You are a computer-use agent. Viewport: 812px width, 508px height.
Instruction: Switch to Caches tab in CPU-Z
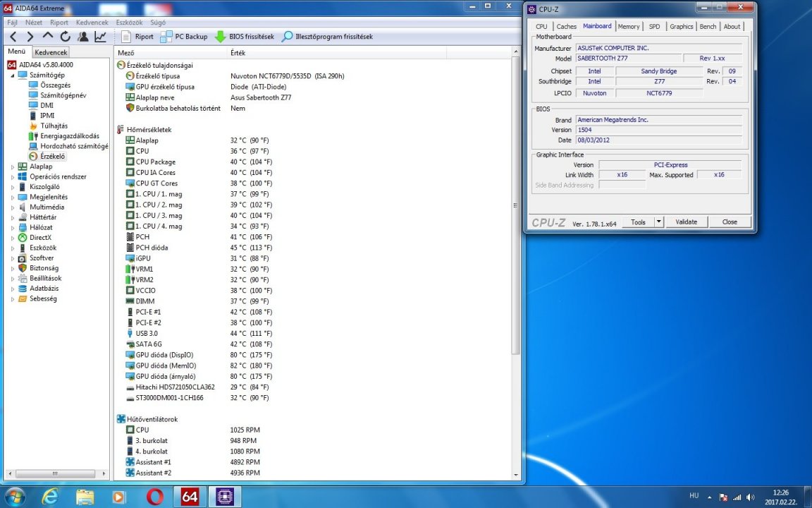click(x=566, y=26)
